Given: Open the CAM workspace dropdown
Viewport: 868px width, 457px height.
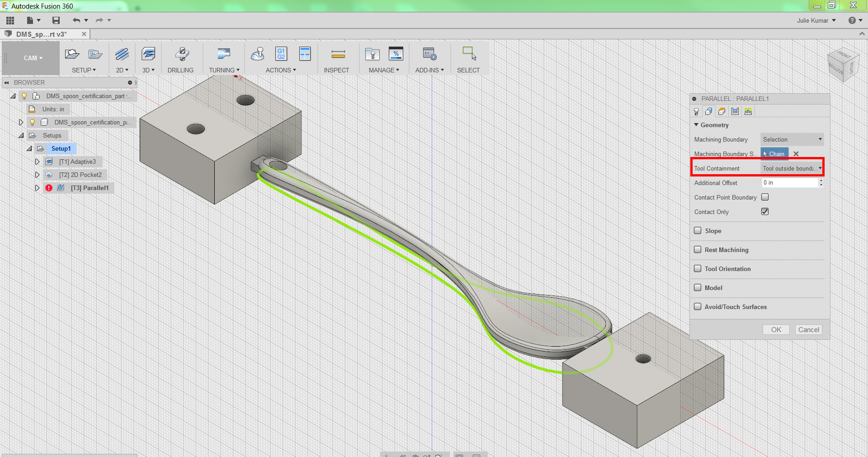Looking at the screenshot, I should pos(33,58).
